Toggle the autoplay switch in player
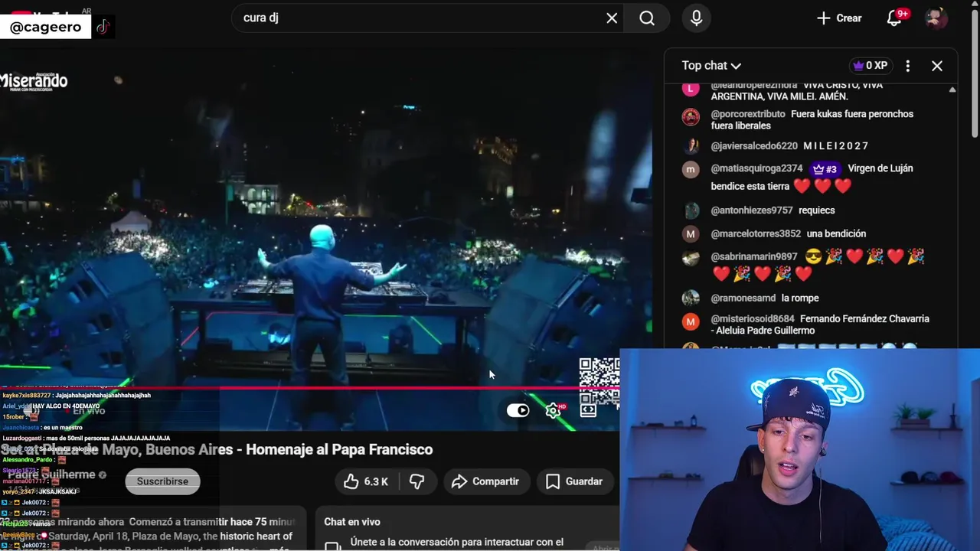 tap(518, 410)
